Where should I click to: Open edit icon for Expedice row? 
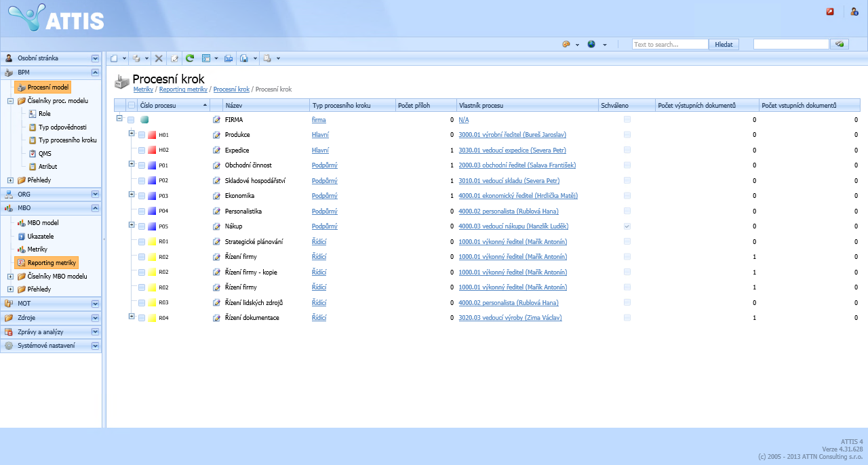click(x=217, y=150)
